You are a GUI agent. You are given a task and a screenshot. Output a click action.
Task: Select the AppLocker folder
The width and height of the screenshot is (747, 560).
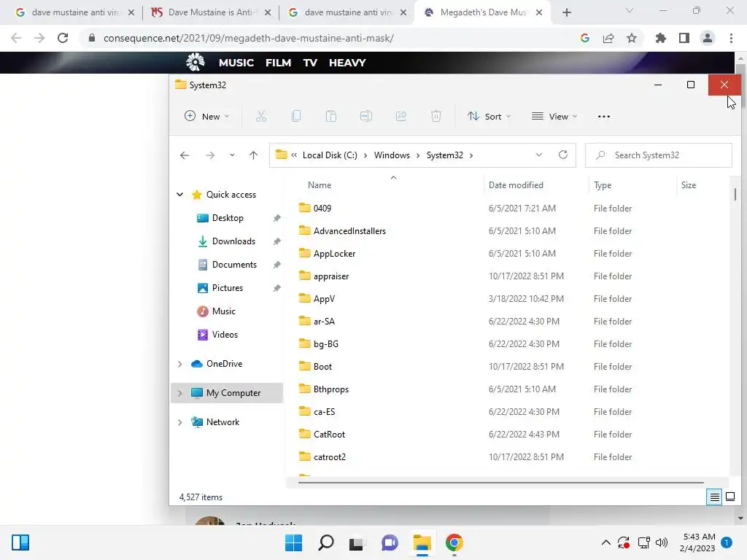tap(334, 254)
